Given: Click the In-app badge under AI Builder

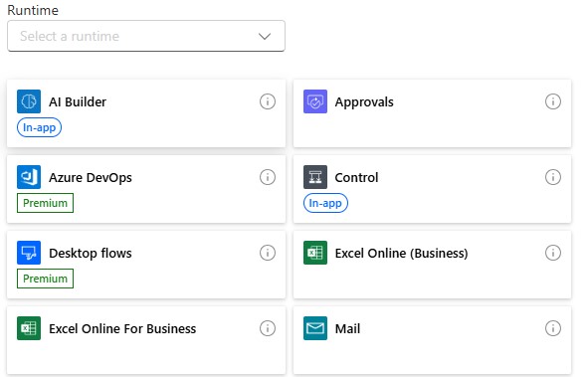Looking at the screenshot, I should [39, 127].
